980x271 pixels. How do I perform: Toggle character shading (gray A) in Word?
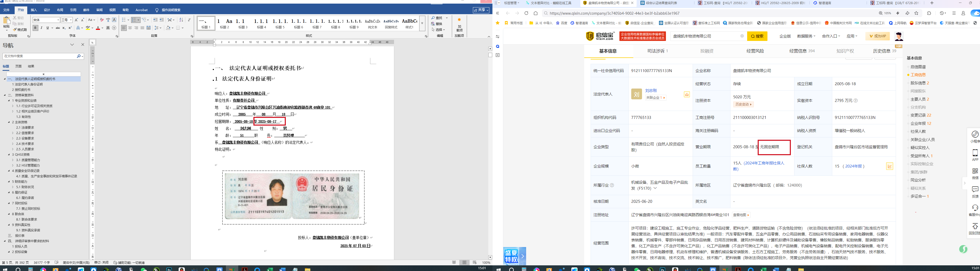point(108,28)
